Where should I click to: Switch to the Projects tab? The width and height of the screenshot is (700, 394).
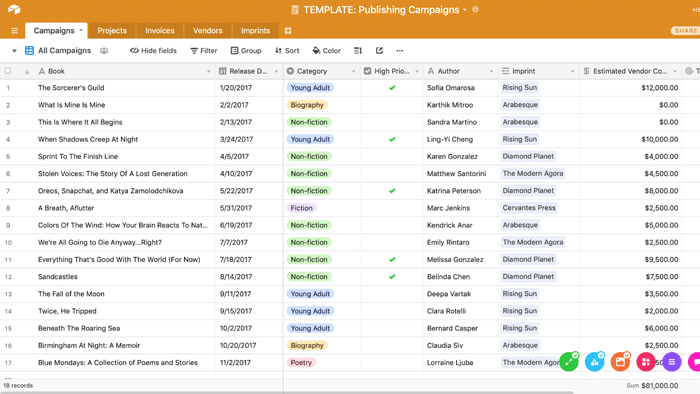pyautogui.click(x=112, y=31)
